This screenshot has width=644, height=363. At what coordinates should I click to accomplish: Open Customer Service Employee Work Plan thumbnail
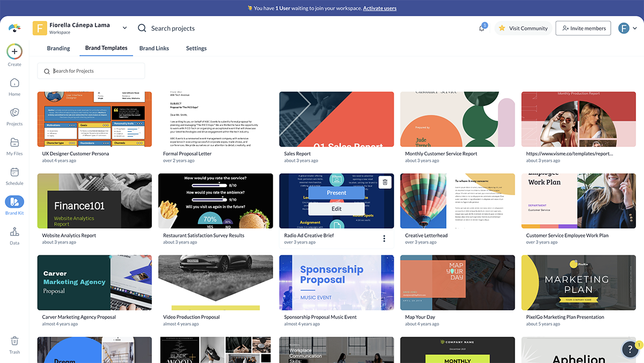(579, 201)
